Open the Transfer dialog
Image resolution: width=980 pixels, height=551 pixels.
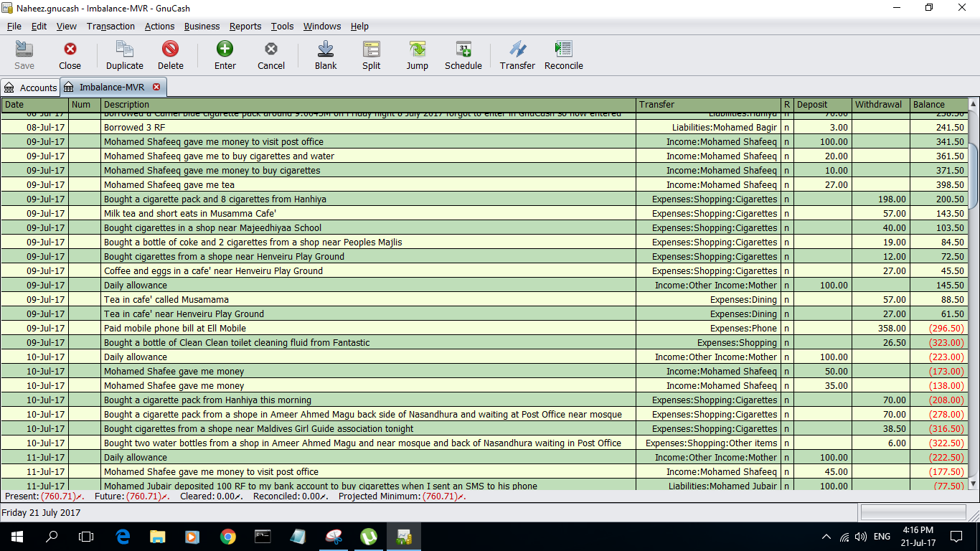[518, 55]
